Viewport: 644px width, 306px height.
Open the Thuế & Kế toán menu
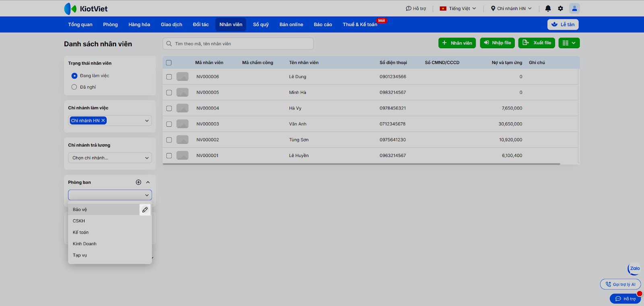[360, 25]
